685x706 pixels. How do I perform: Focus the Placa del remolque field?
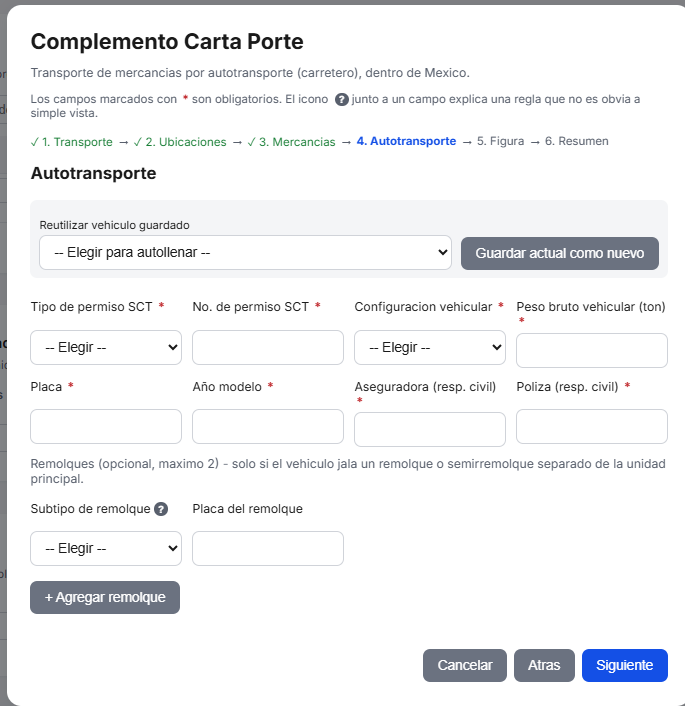[x=268, y=548]
